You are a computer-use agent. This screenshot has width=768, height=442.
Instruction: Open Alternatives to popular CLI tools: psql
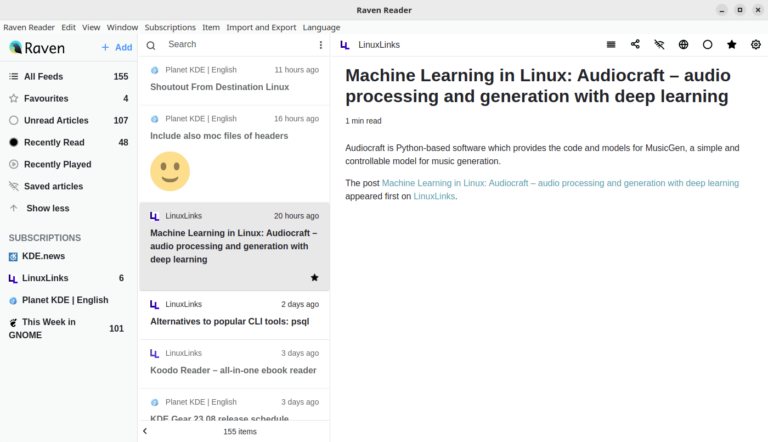pos(234,315)
